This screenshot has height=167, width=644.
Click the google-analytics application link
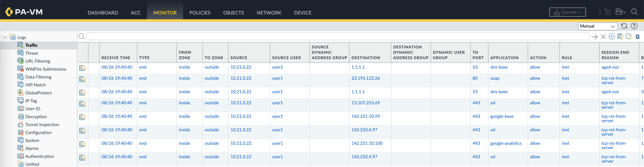tap(506, 143)
